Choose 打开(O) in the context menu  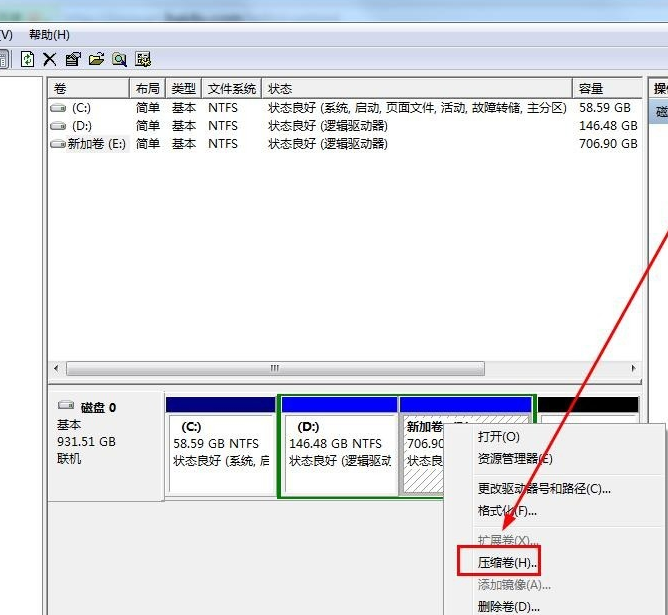tap(498, 437)
